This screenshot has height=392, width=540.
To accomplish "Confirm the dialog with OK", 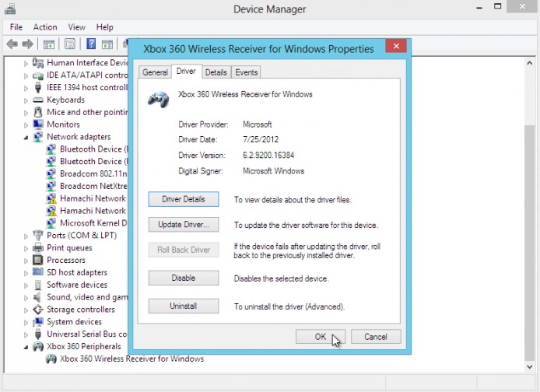I will pos(321,336).
